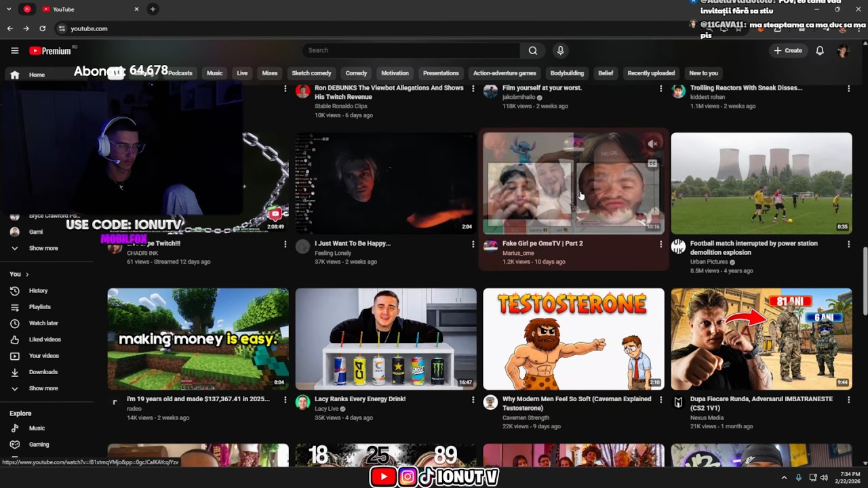868x488 pixels.
Task: Unmute the Fake Girl pe OmeTV preview
Action: point(652,144)
